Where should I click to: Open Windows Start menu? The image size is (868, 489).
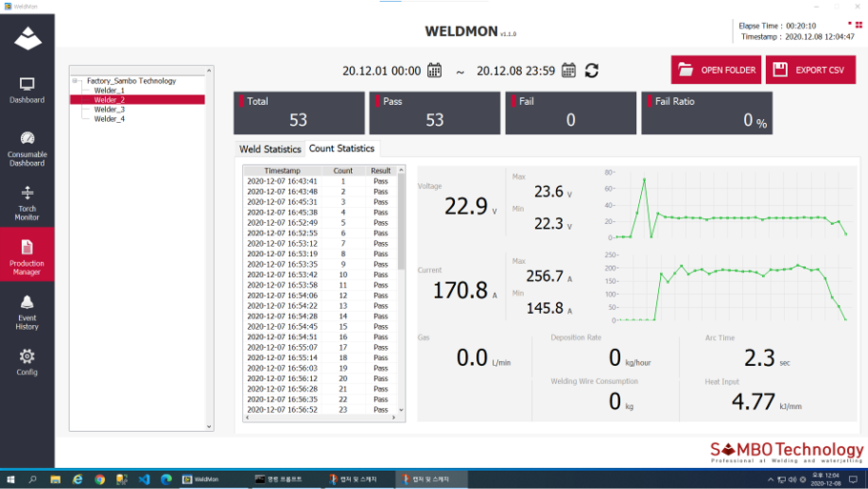pos(10,479)
